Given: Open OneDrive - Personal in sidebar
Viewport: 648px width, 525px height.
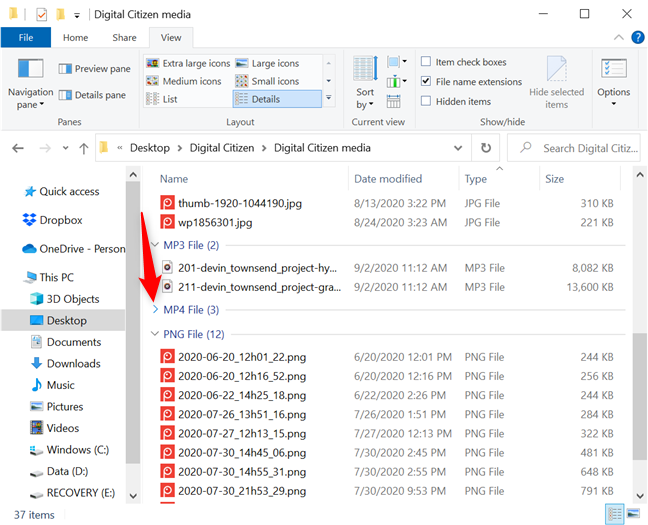Looking at the screenshot, I should click(x=74, y=249).
